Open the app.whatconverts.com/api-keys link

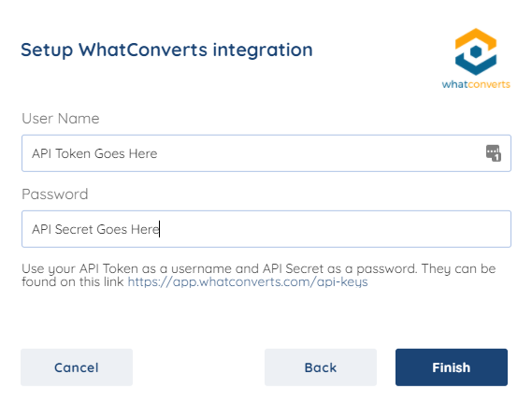click(248, 281)
